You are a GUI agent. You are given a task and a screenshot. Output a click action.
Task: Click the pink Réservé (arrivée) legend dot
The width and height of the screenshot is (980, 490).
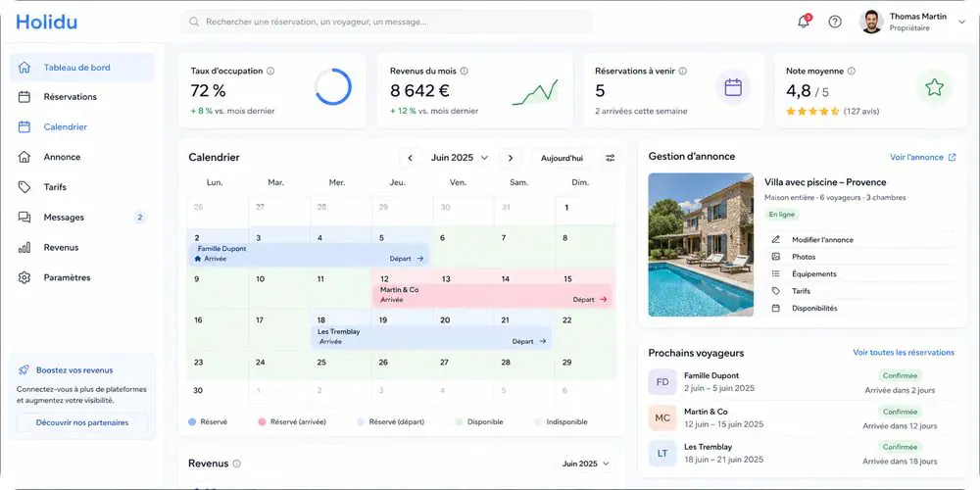262,421
